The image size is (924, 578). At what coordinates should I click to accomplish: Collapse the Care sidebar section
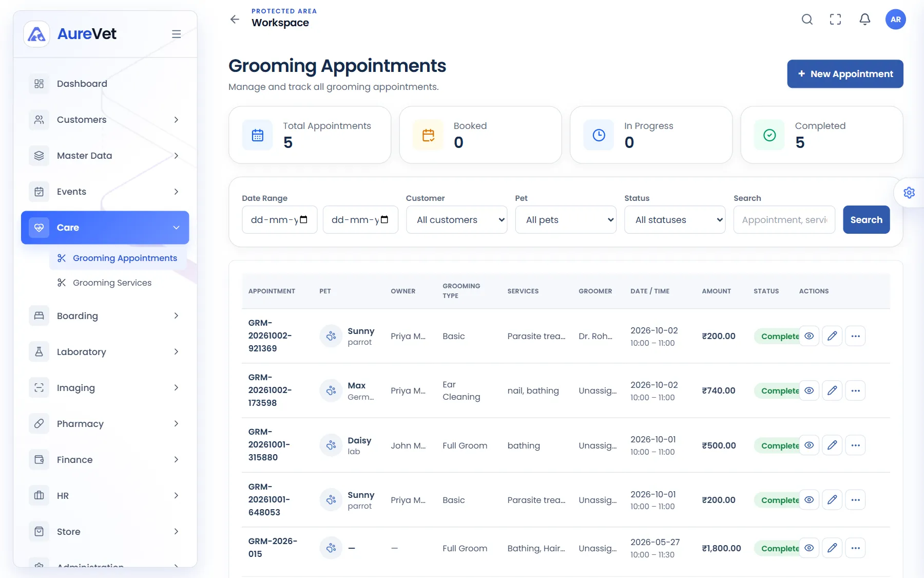(105, 228)
